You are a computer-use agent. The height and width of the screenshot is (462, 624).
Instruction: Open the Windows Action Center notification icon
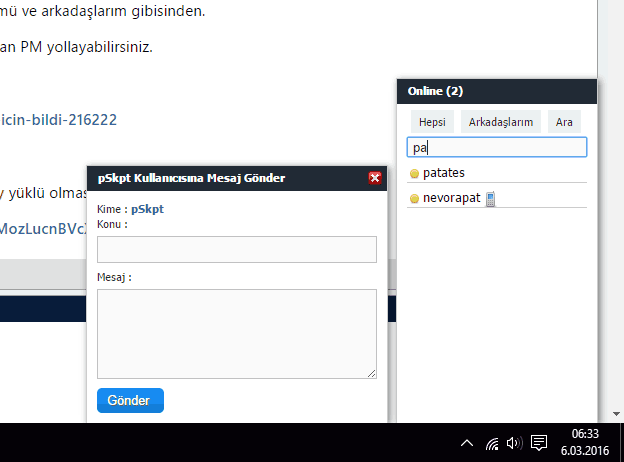pyautogui.click(x=539, y=443)
